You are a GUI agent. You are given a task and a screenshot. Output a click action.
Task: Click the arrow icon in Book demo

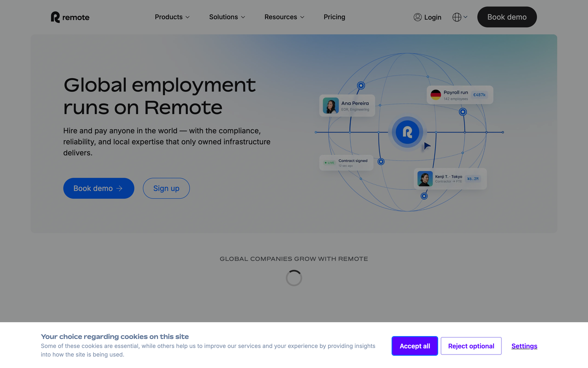click(x=119, y=188)
